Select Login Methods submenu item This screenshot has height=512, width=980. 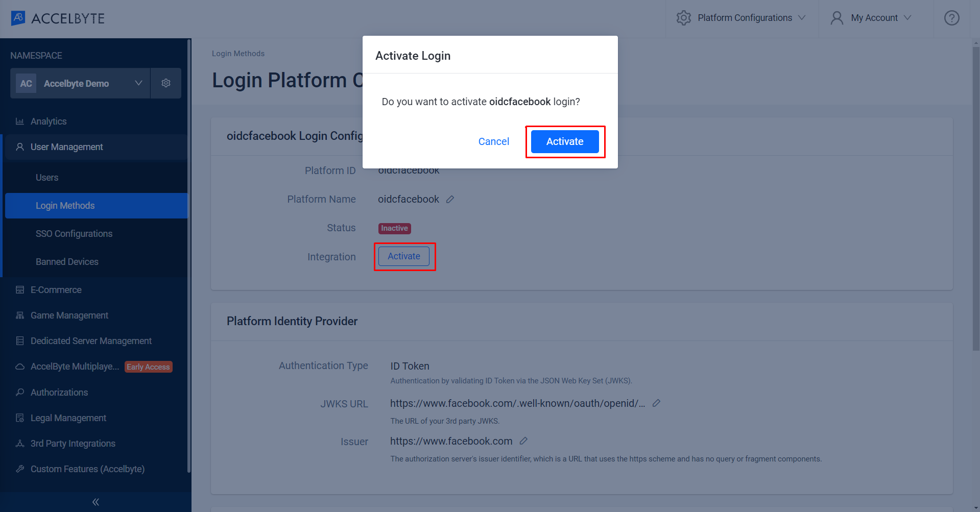97,206
